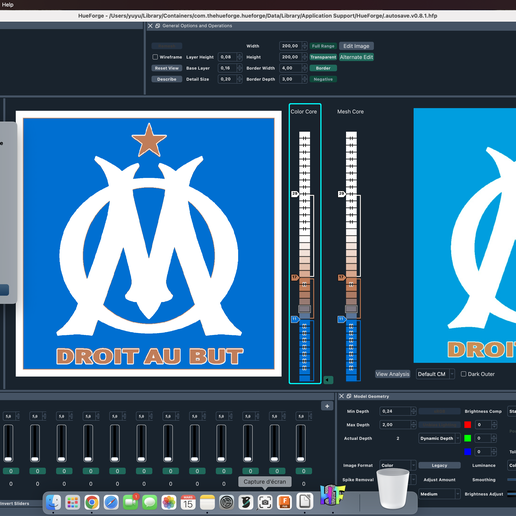Open the Notes app in the dock
The width and height of the screenshot is (516, 516).
(207, 502)
